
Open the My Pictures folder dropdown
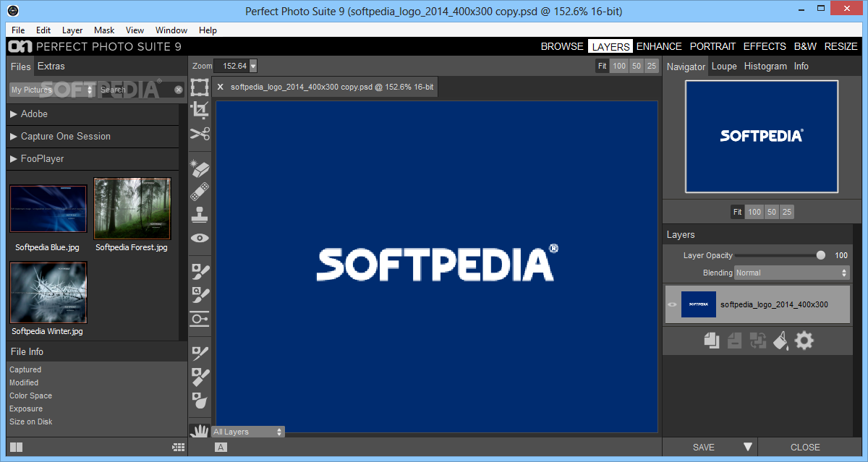tap(51, 90)
